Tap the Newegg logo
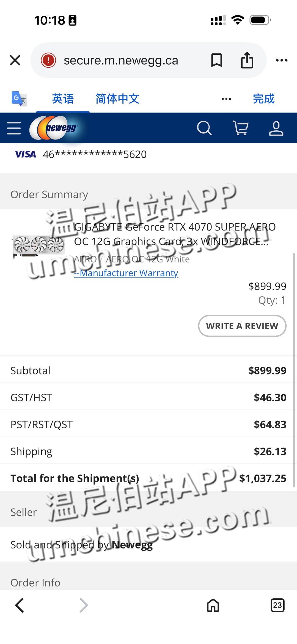Screen dimensions: 297x644 coord(54,128)
